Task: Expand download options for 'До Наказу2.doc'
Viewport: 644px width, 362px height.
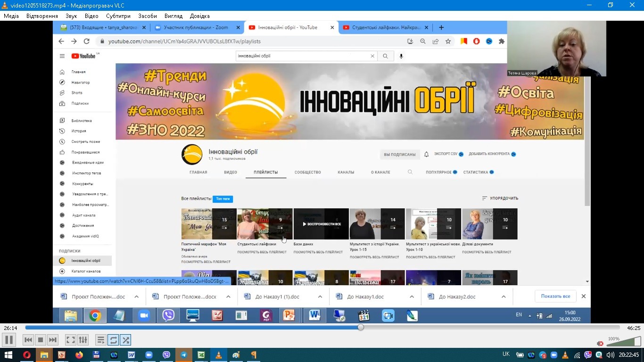Action: (503, 296)
